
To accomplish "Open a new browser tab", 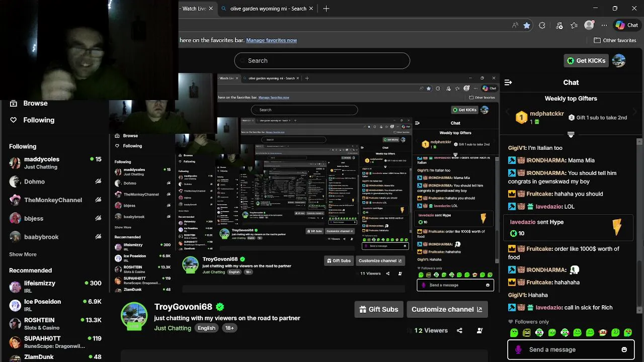I will tap(326, 9).
